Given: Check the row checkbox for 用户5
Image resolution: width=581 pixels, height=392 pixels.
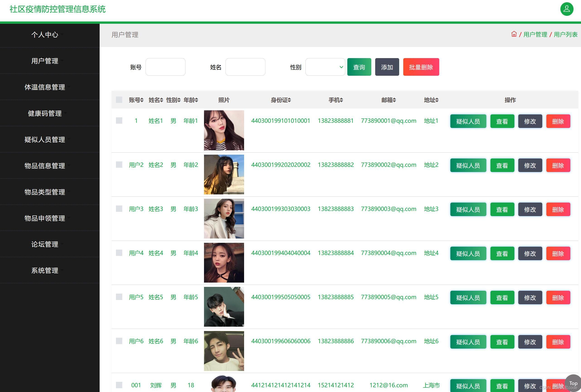Looking at the screenshot, I should [x=119, y=297].
